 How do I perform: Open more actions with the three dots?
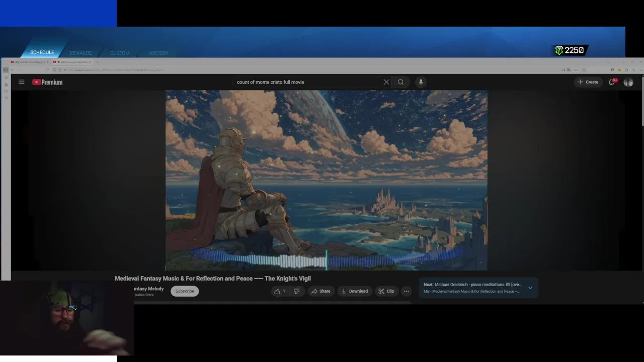pyautogui.click(x=407, y=291)
